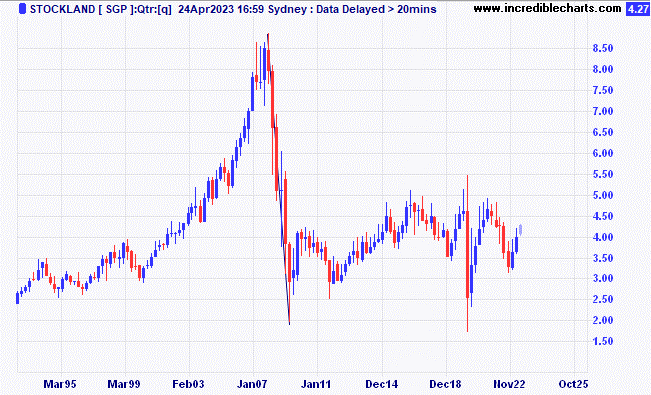Viewport: 651px width, 395px height.
Task: Click the Nov22 date axis label
Action: (509, 384)
